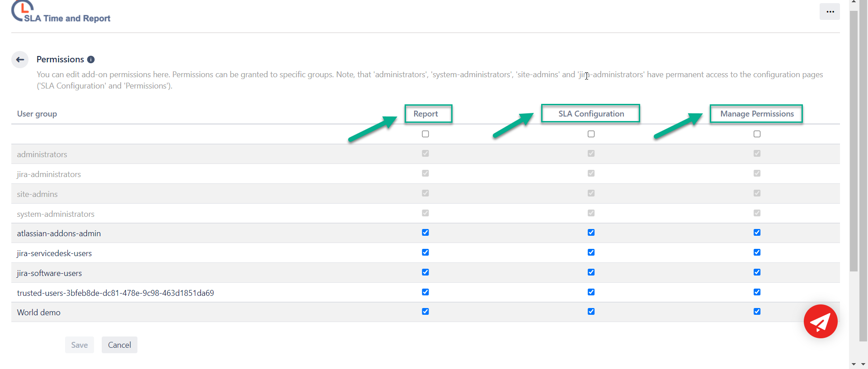Click the scrollbar down arrow
The height and width of the screenshot is (369, 868).
(854, 364)
